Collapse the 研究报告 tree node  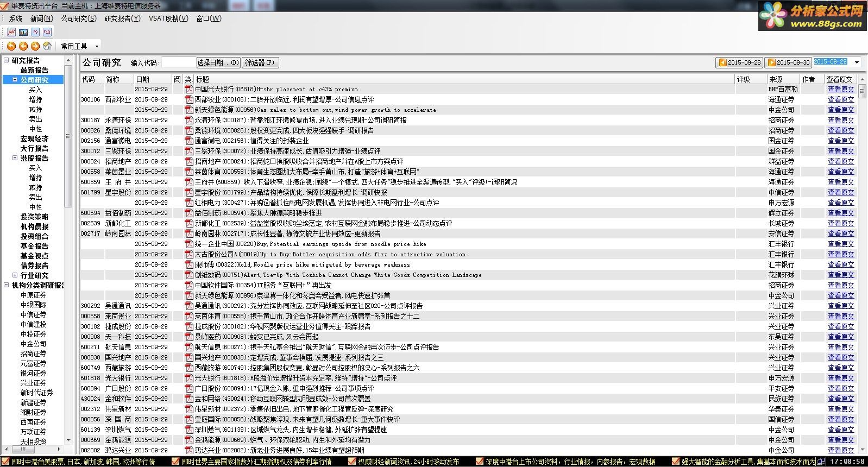point(7,60)
